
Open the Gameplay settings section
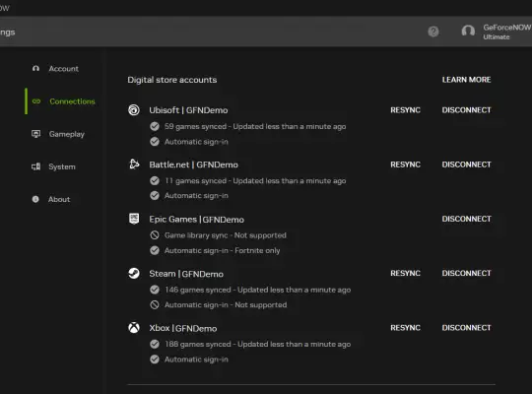click(x=67, y=134)
